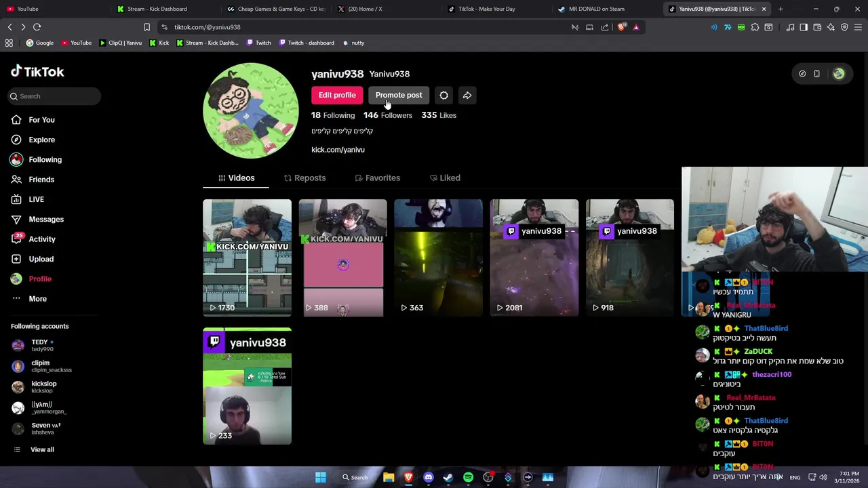Switch to the Favorites tab
Image resolution: width=868 pixels, height=488 pixels.
tap(377, 178)
